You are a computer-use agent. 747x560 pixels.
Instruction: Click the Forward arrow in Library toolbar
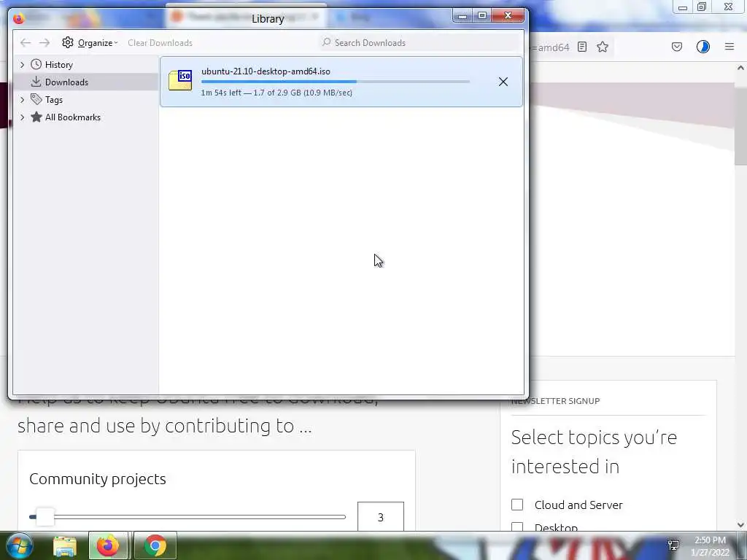44,43
